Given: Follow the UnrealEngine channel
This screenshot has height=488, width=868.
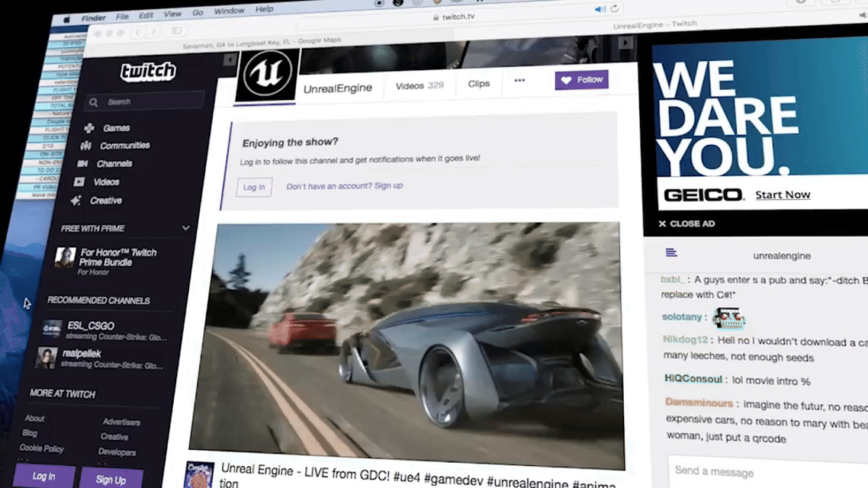Looking at the screenshot, I should point(582,79).
